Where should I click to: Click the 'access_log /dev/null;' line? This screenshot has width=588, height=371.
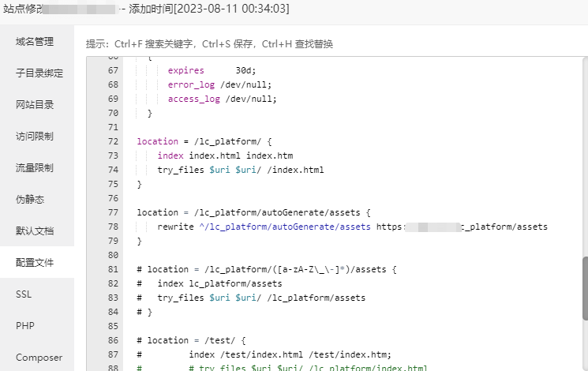click(222, 99)
